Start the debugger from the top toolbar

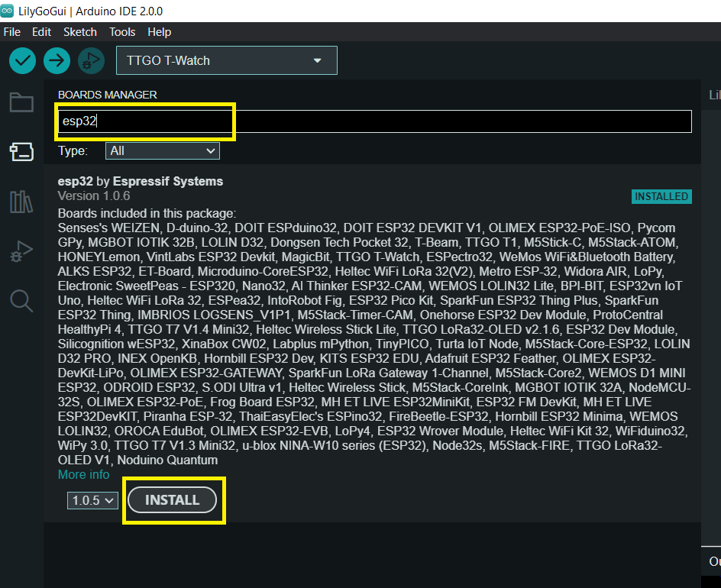91,60
